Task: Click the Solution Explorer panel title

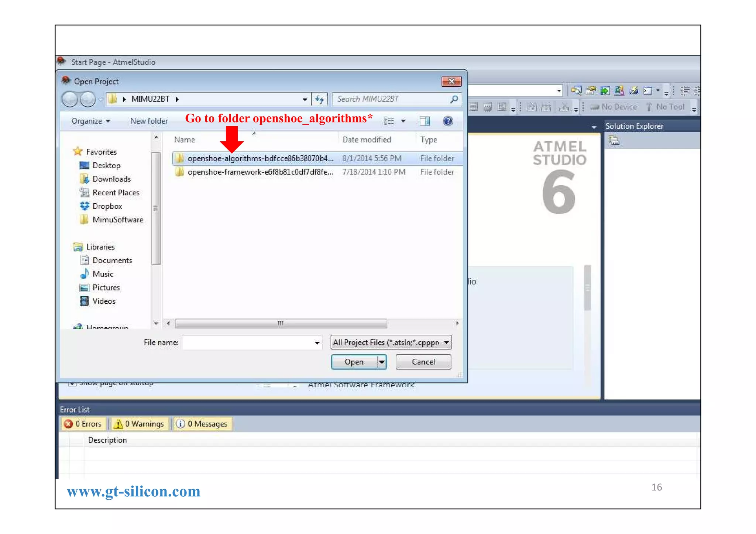Action: click(634, 126)
